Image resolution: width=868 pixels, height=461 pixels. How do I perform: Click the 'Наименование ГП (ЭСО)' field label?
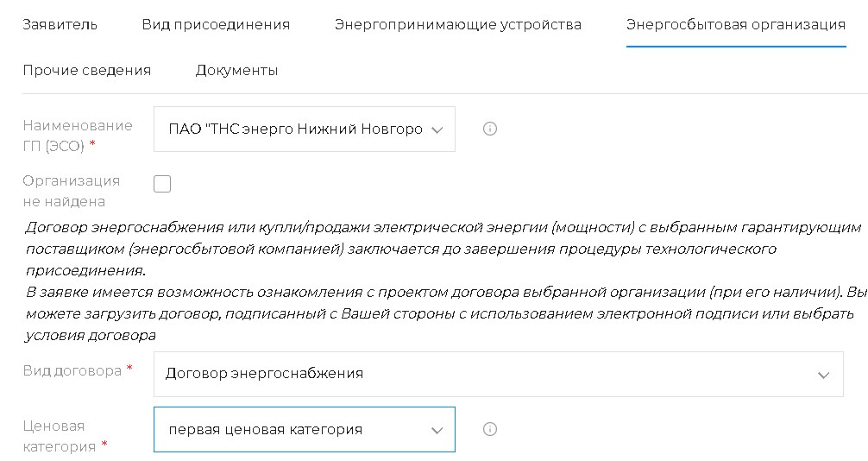coord(78,136)
